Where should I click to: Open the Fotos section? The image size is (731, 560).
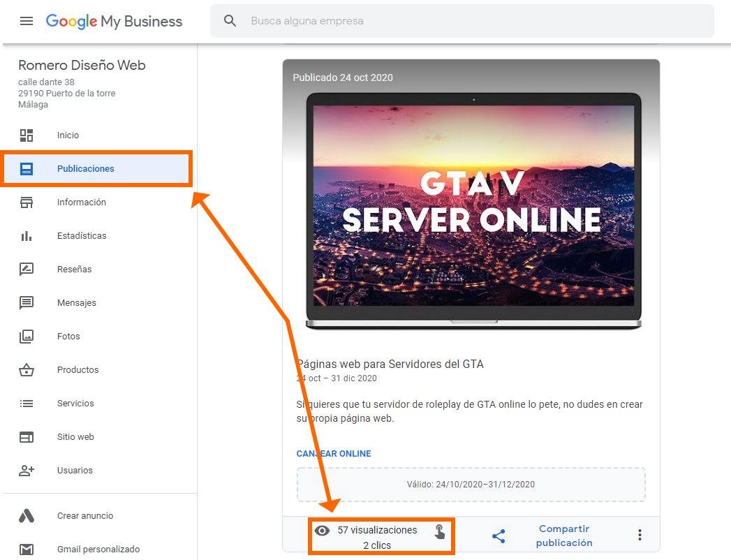tap(68, 337)
